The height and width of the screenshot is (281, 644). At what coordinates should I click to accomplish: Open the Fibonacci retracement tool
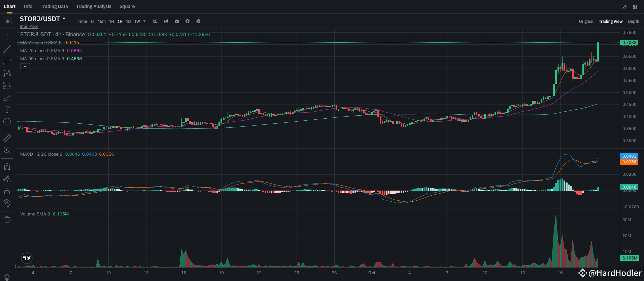click(x=7, y=61)
